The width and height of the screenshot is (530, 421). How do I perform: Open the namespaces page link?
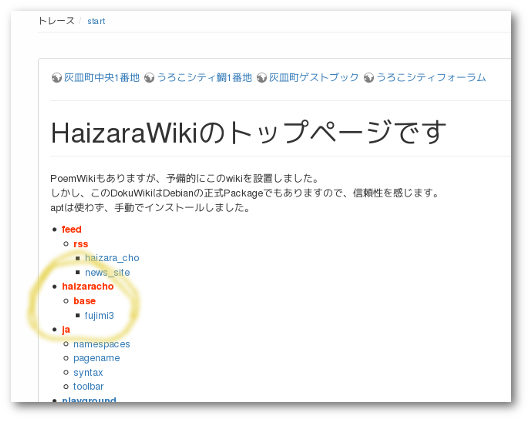pyautogui.click(x=102, y=344)
